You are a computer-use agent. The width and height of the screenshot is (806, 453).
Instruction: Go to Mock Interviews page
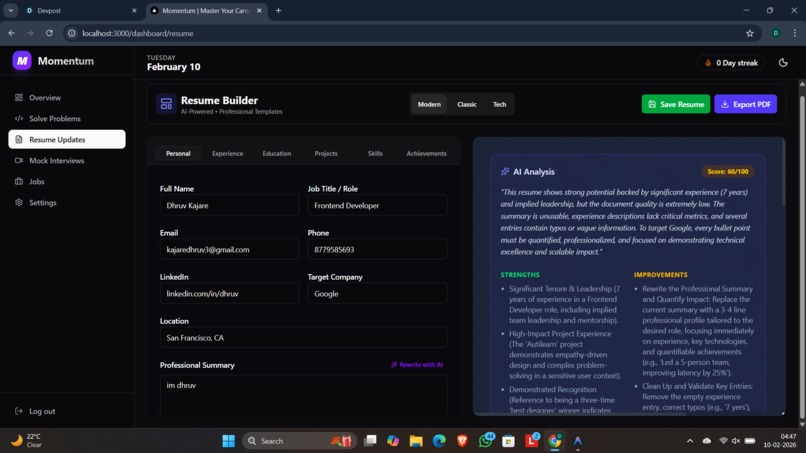click(67, 160)
